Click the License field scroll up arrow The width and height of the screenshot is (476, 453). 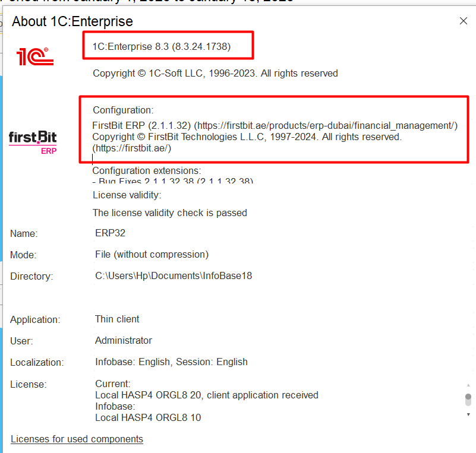(x=468, y=385)
